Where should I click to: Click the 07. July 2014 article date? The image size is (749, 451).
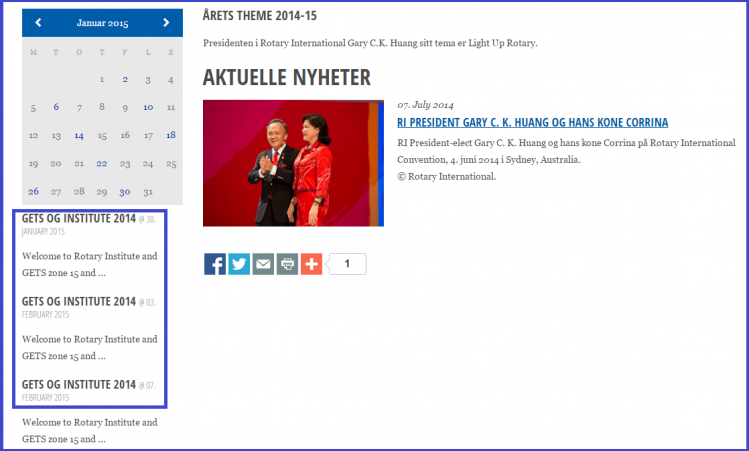coord(425,105)
